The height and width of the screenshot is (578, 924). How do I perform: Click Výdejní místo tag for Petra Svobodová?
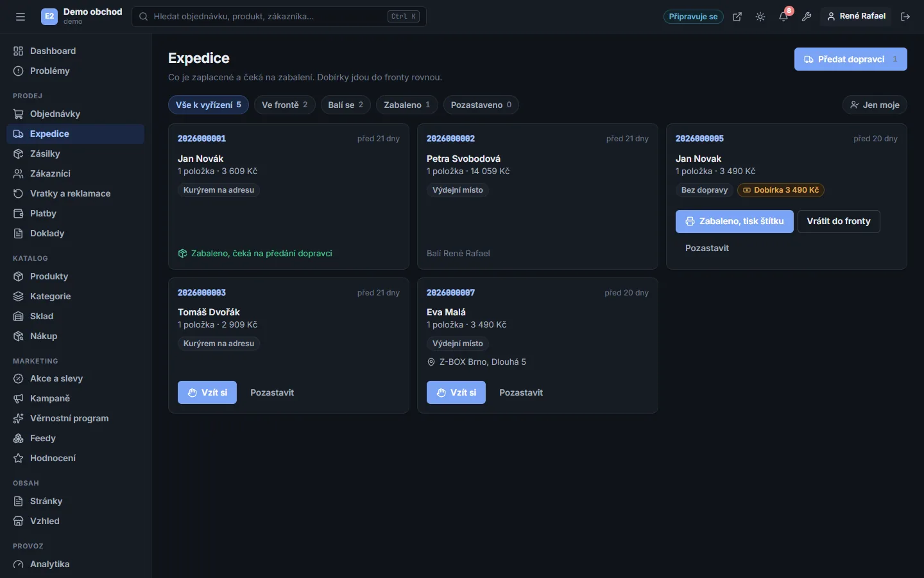pyautogui.click(x=458, y=190)
